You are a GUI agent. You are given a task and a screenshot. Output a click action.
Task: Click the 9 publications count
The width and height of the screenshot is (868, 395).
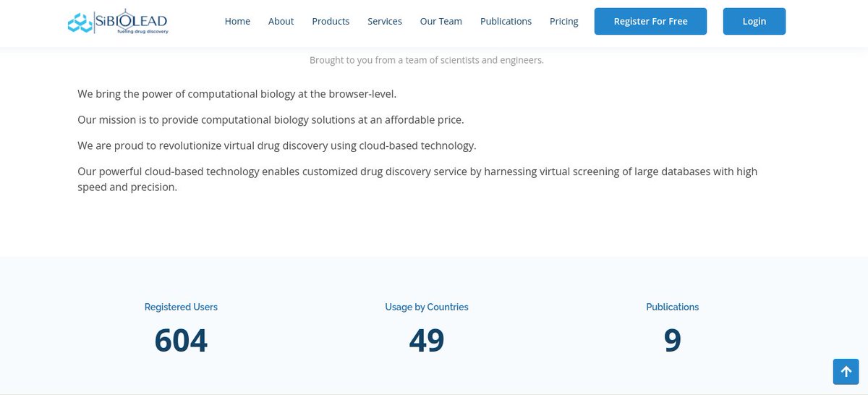tap(673, 340)
